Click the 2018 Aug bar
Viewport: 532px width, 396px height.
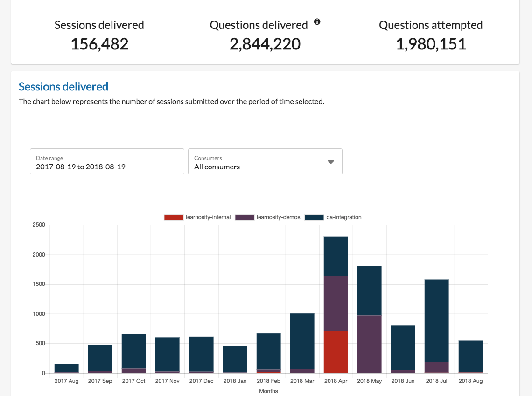pos(470,357)
